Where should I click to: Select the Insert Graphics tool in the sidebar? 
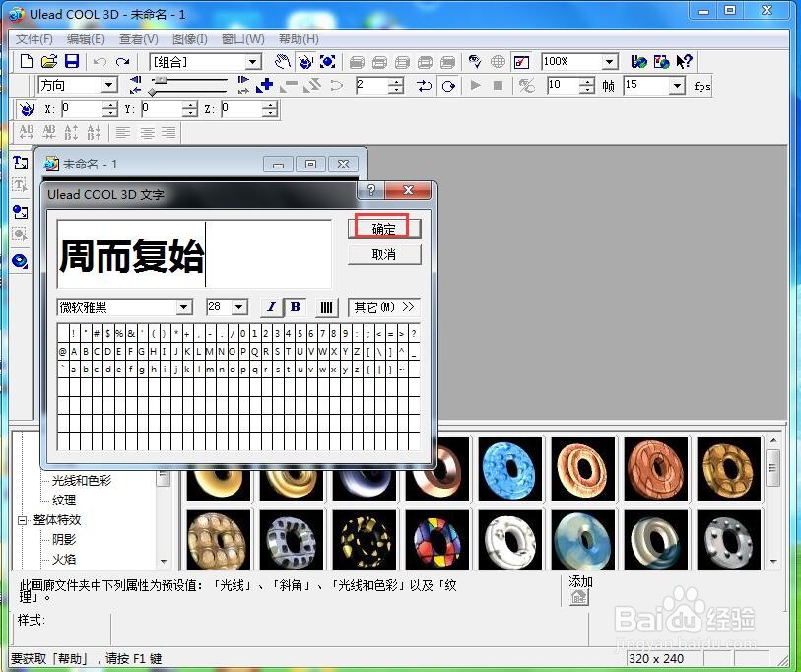pyautogui.click(x=20, y=211)
